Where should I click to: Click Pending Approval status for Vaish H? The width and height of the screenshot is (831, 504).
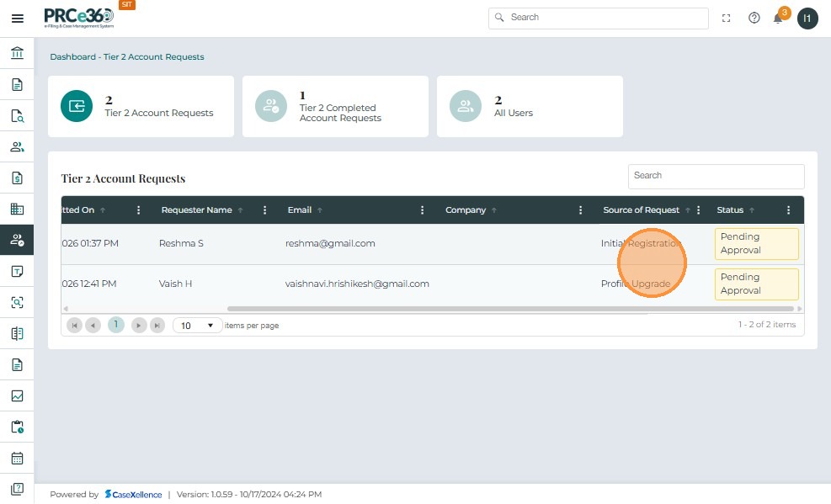[756, 284]
